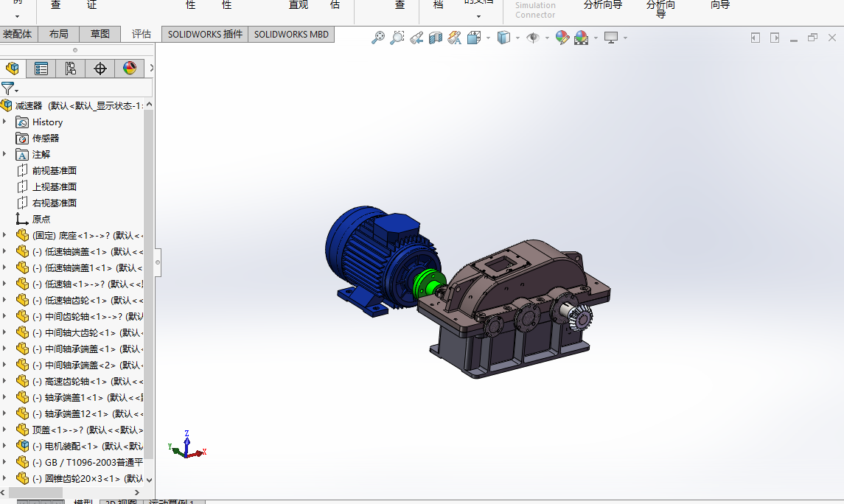844x504 pixels.
Task: Expand the 低速轴<1> component
Action: (x=5, y=284)
